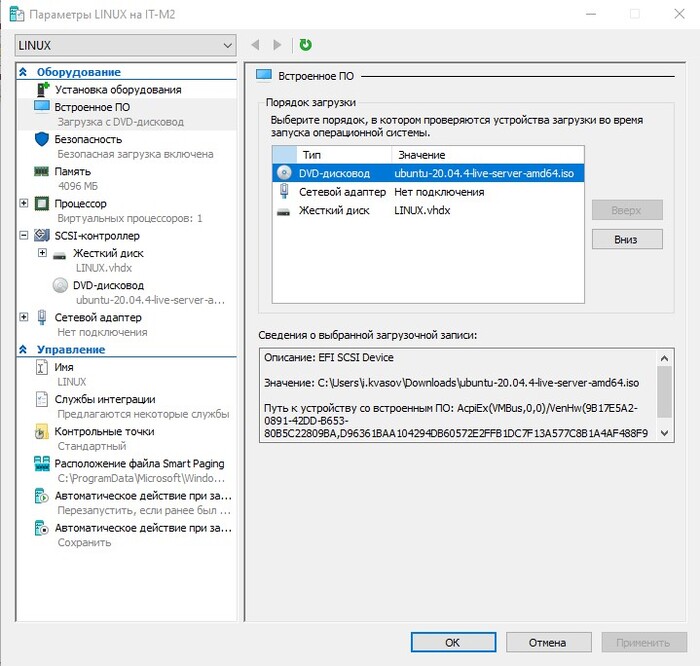The height and width of the screenshot is (666, 700).
Task: Click the OK button
Action: click(452, 642)
